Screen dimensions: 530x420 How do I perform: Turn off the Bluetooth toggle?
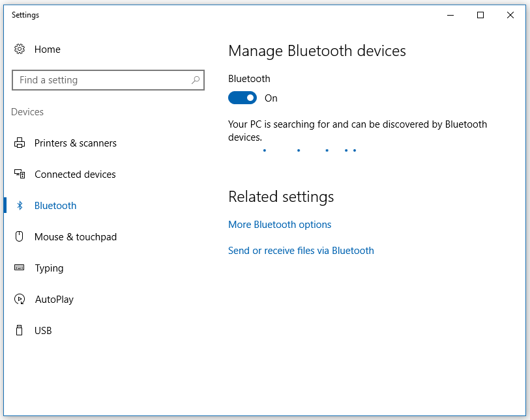(243, 98)
